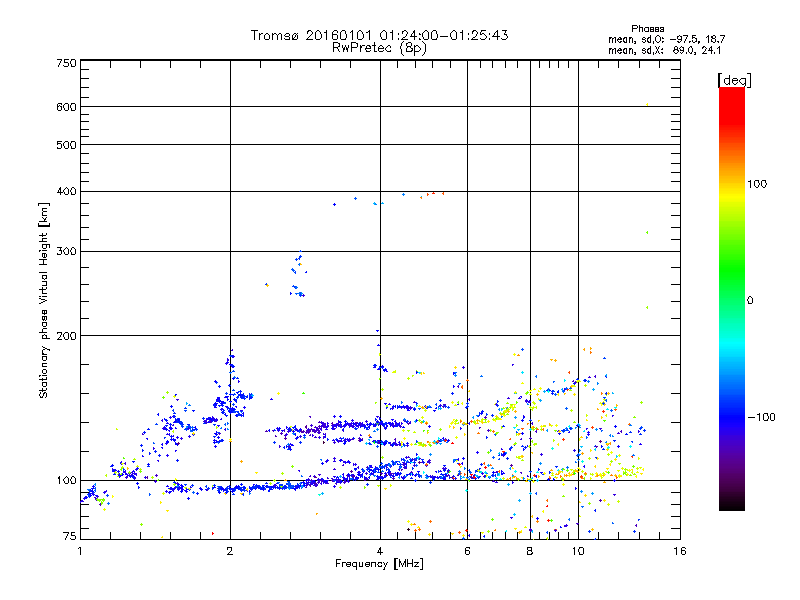This screenshot has height=600, width=800.
Task: Click the y-axis '200' tick label
Action: (x=66, y=336)
